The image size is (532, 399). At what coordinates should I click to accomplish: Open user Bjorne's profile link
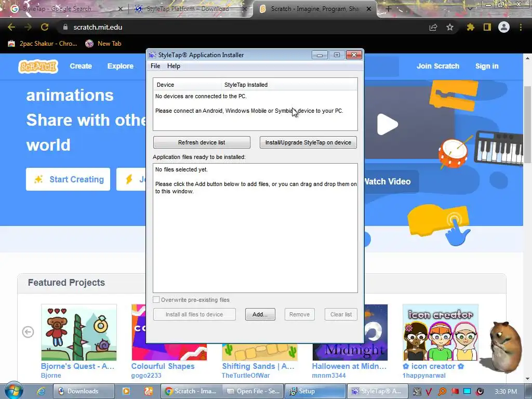51,376
